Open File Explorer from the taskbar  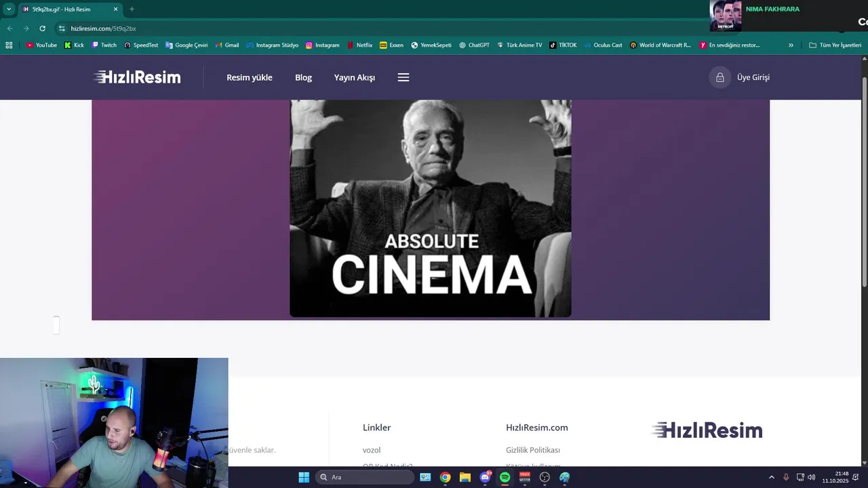pyautogui.click(x=465, y=477)
